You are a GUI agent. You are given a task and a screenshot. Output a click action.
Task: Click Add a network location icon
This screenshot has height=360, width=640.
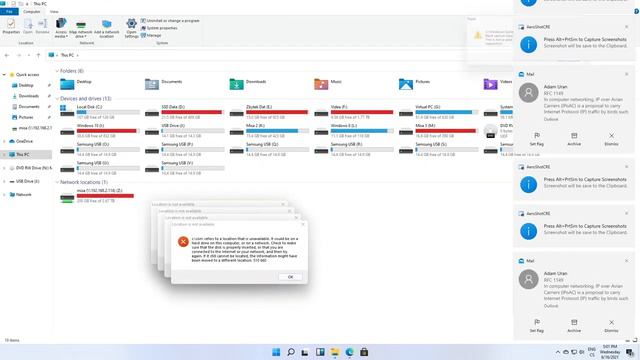click(107, 29)
